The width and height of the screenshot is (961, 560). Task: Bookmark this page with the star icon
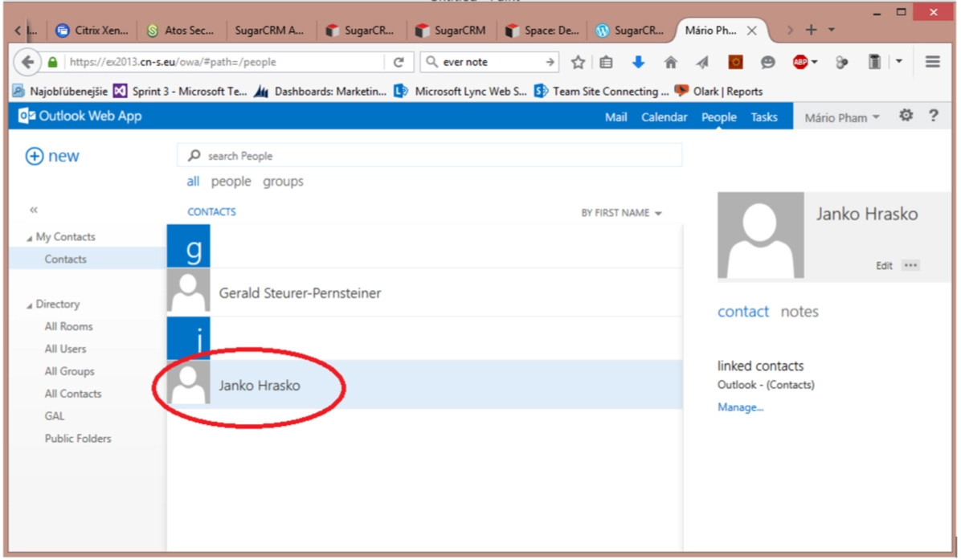578,62
